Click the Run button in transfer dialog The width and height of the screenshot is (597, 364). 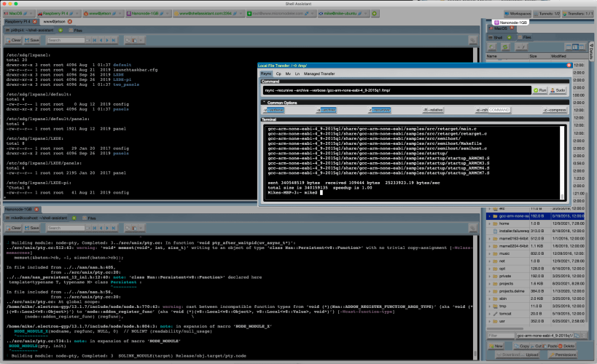539,90
